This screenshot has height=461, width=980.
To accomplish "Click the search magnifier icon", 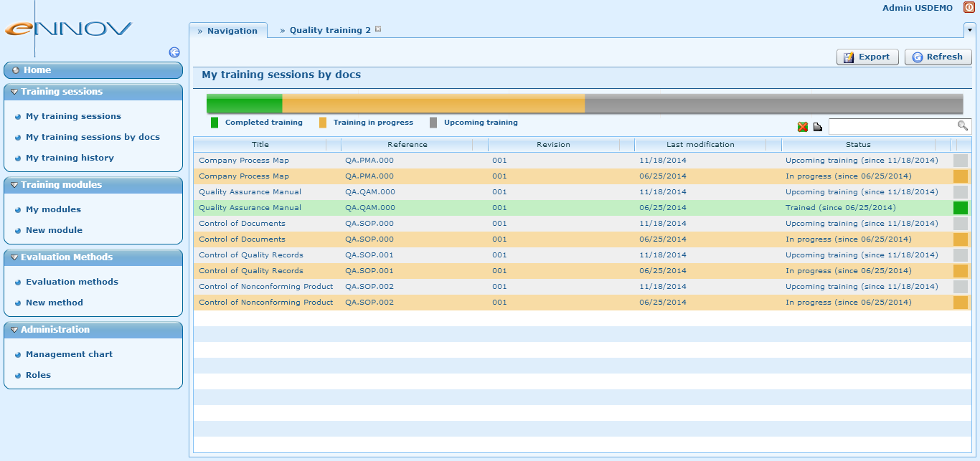I will (963, 125).
